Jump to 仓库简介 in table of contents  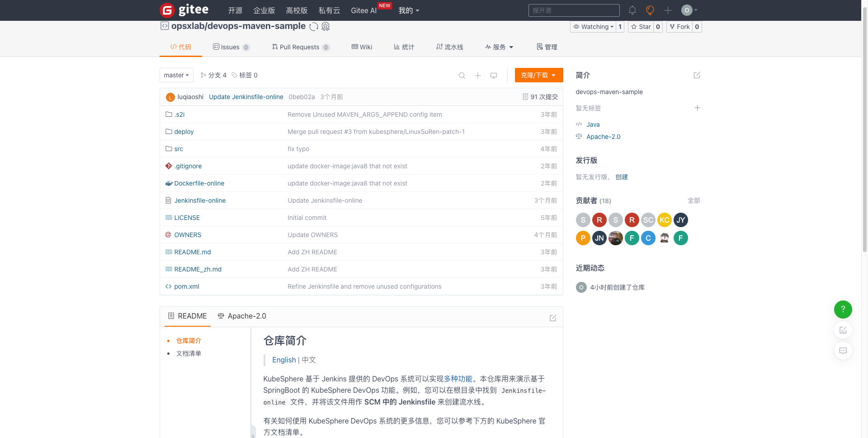click(189, 341)
